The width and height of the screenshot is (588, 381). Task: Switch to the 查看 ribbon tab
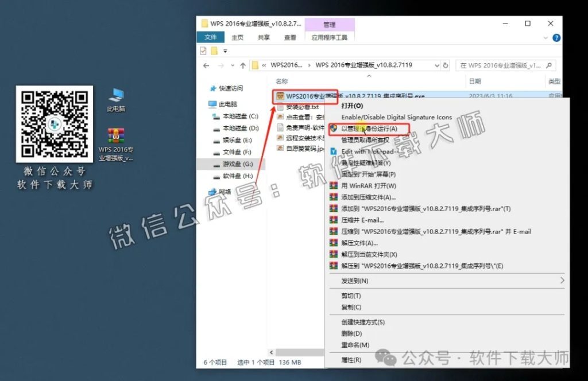[289, 37]
